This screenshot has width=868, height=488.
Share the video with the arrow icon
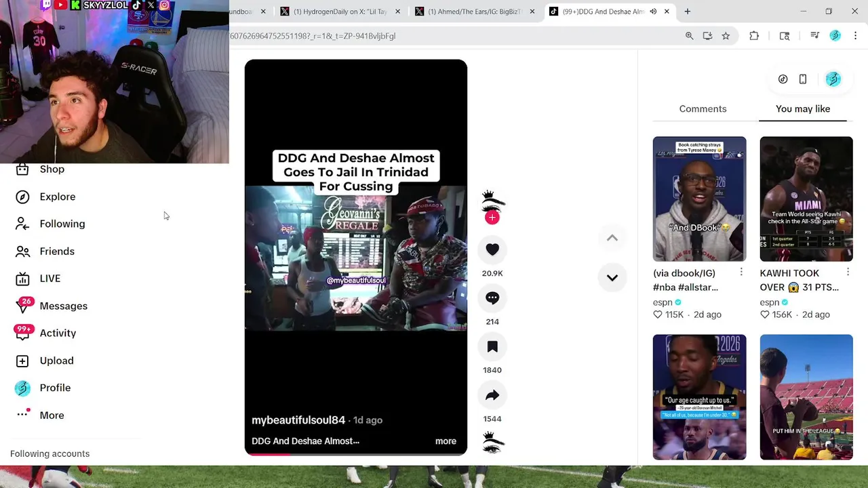(x=492, y=395)
